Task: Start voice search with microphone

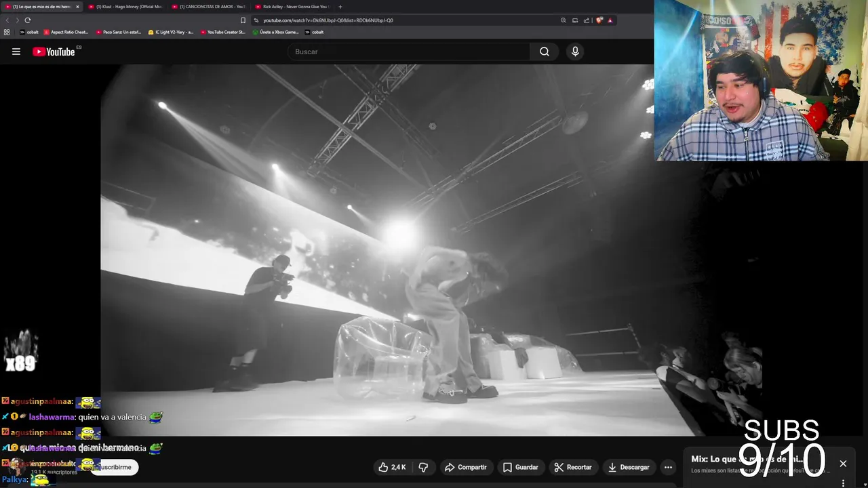Action: pos(575,52)
